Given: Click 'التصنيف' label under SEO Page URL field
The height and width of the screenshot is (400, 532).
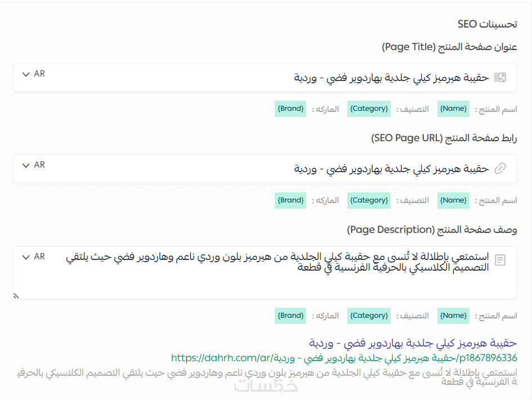Looking at the screenshot, I should pyautogui.click(x=412, y=201).
